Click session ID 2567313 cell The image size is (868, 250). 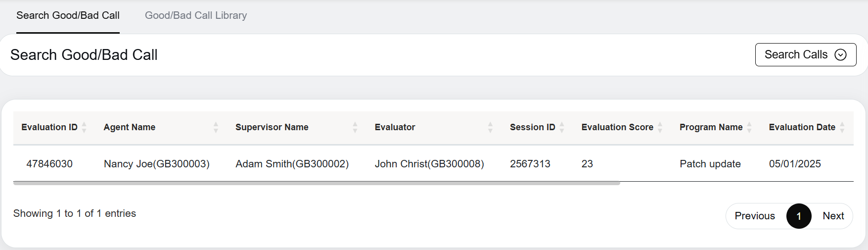(530, 164)
